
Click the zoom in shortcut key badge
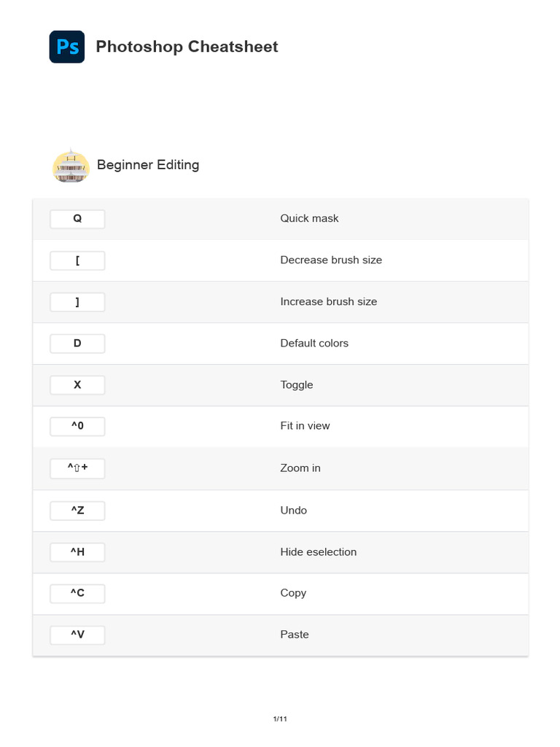(x=77, y=468)
